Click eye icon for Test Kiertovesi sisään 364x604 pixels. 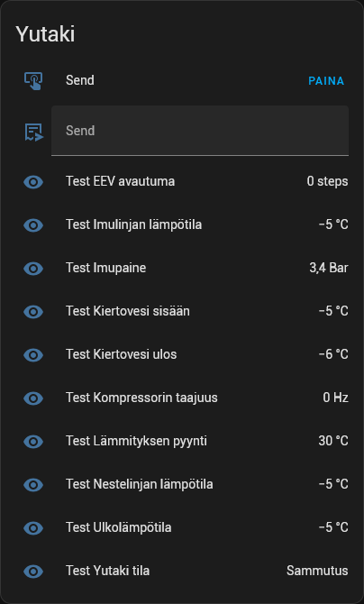pyautogui.click(x=33, y=311)
